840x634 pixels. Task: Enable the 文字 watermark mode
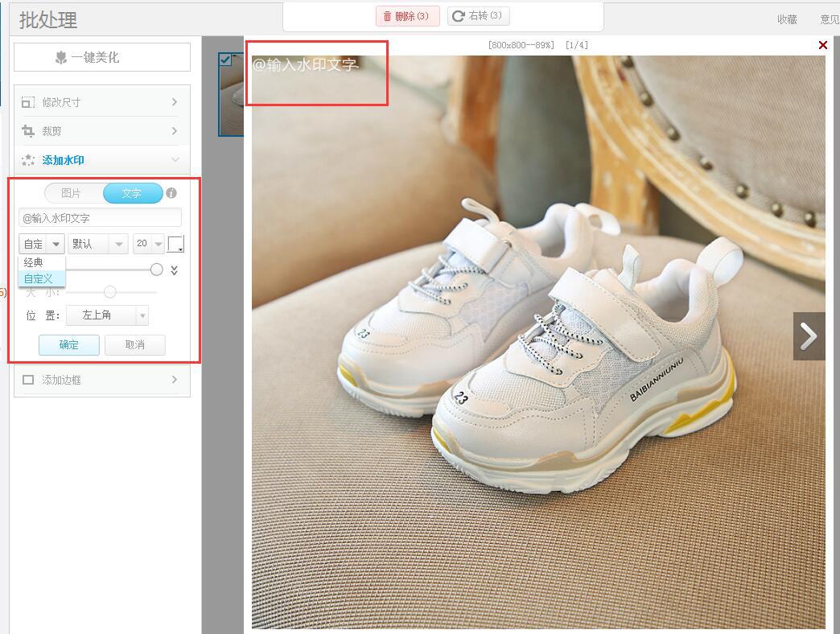[x=132, y=193]
